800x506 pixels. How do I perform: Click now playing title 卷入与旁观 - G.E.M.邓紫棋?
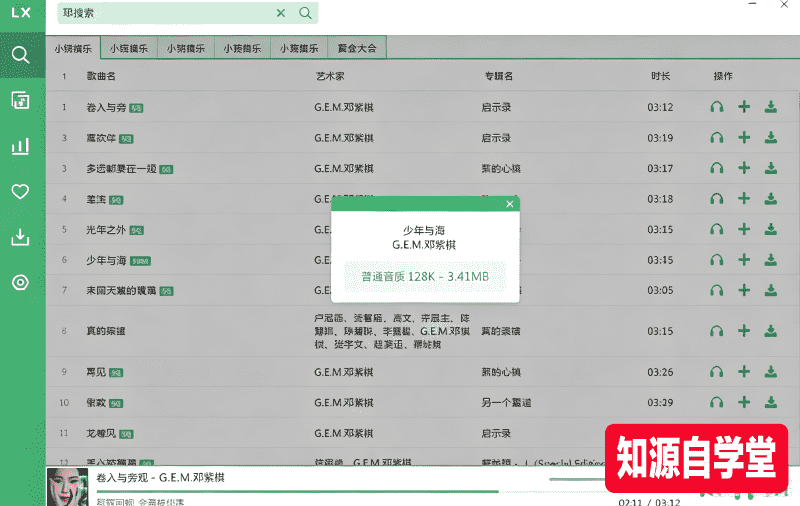pos(160,478)
